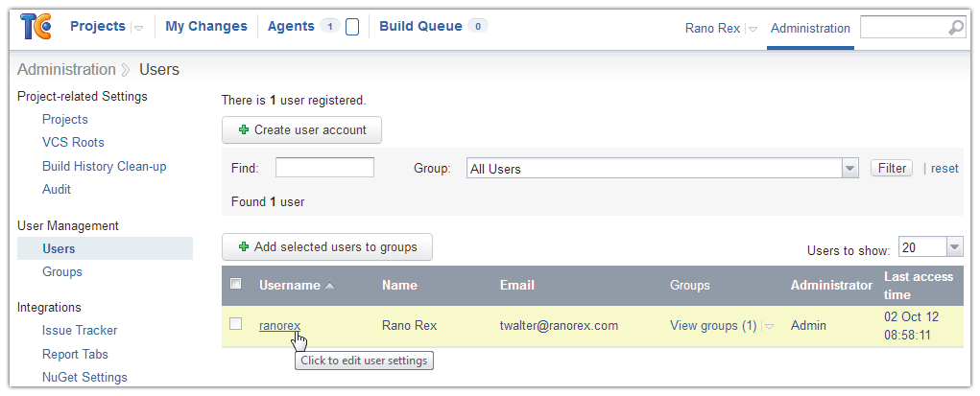Go to Administration breadcrumb
980x396 pixels.
(x=66, y=69)
